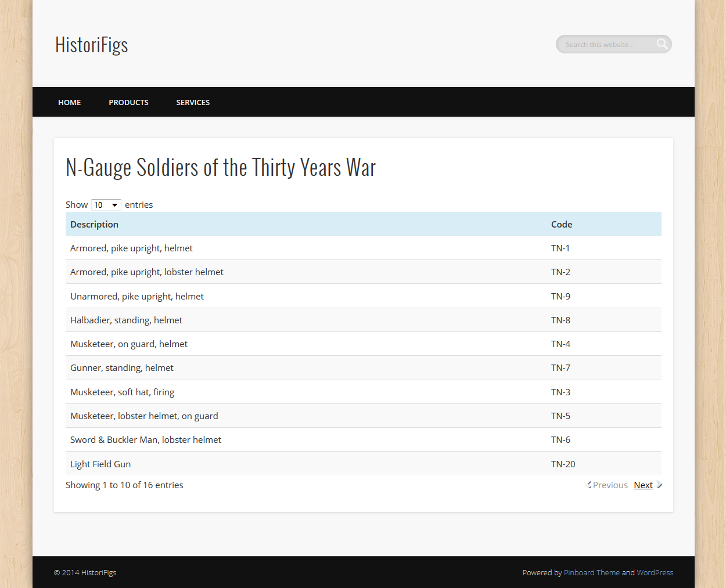Select the Halbadier, standing, helmet row

[x=364, y=320]
